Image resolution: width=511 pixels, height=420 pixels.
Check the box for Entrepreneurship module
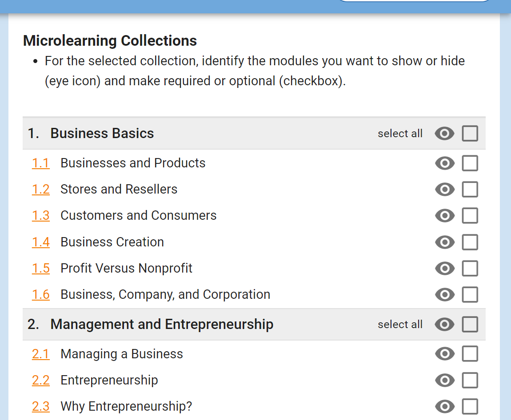click(x=470, y=380)
